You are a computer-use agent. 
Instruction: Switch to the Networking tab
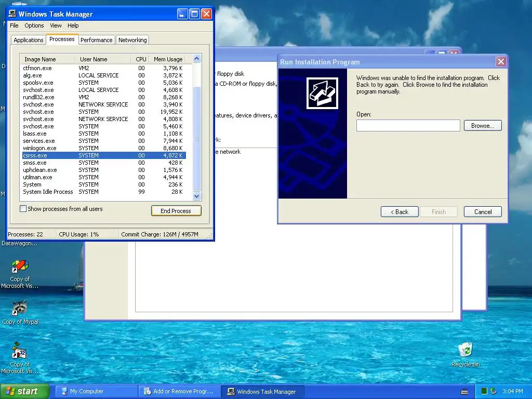click(x=132, y=40)
